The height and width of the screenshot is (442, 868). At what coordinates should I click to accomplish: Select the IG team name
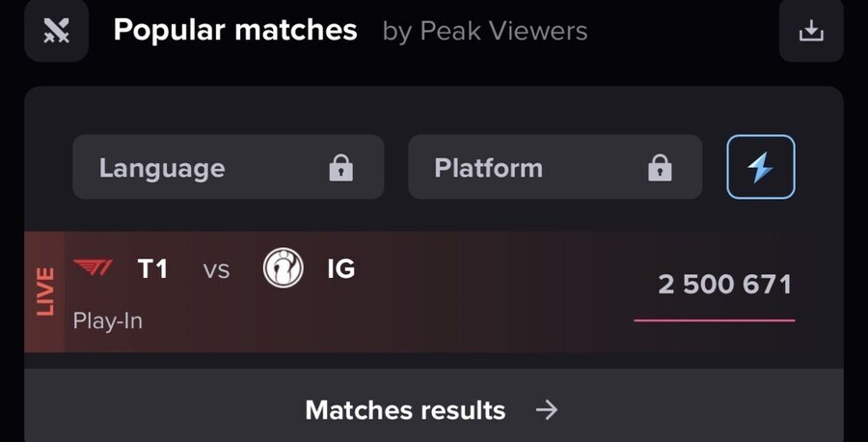point(341,268)
